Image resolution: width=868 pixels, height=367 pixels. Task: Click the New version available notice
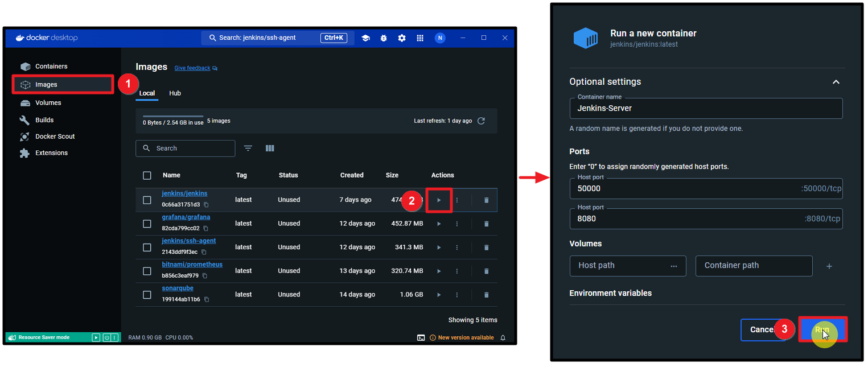[x=462, y=338]
